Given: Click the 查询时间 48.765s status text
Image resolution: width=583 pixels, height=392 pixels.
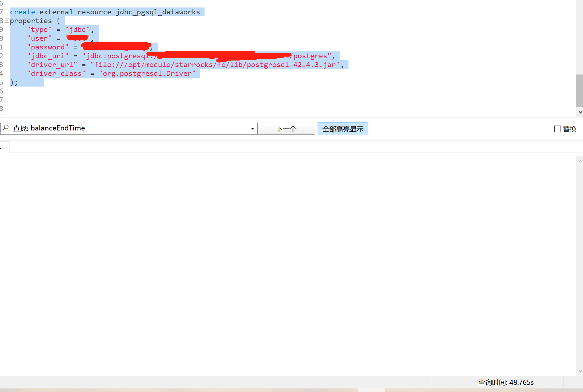Looking at the screenshot, I should (506, 382).
